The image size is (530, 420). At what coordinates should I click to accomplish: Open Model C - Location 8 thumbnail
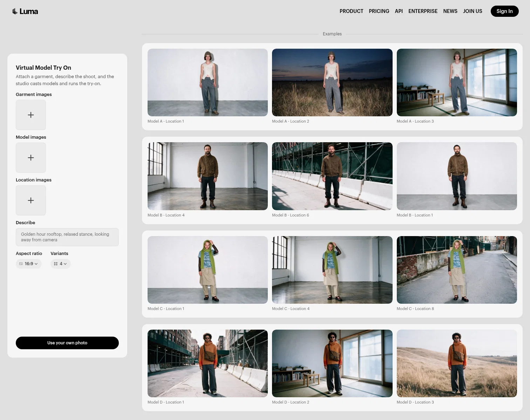tap(457, 270)
